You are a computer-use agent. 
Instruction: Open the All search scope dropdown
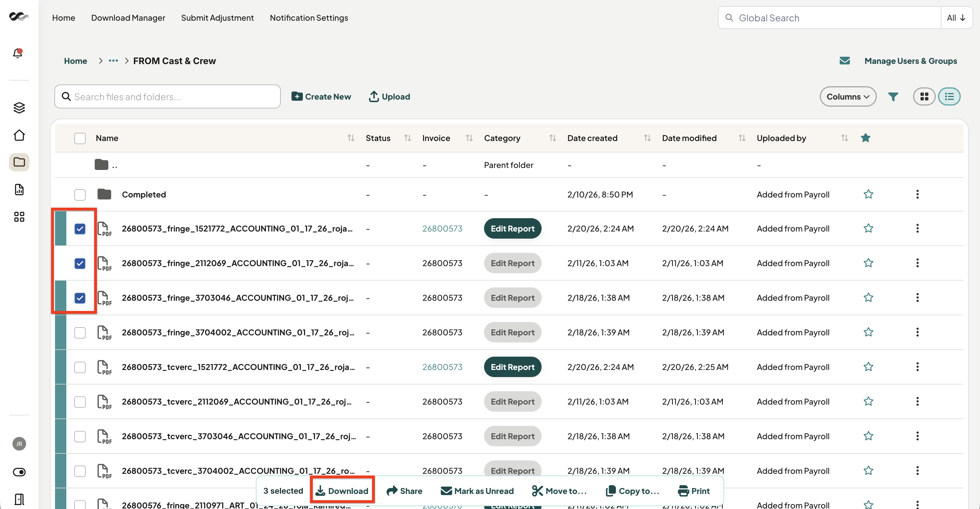956,18
